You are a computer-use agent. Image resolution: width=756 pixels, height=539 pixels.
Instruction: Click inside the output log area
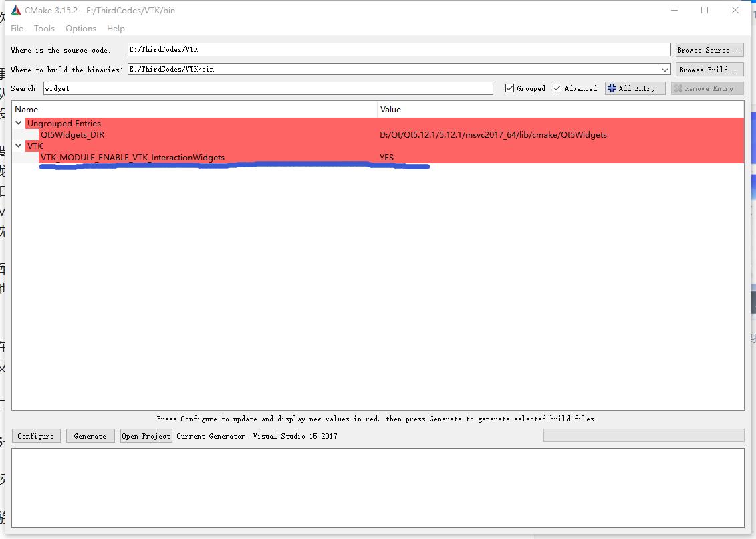378,488
